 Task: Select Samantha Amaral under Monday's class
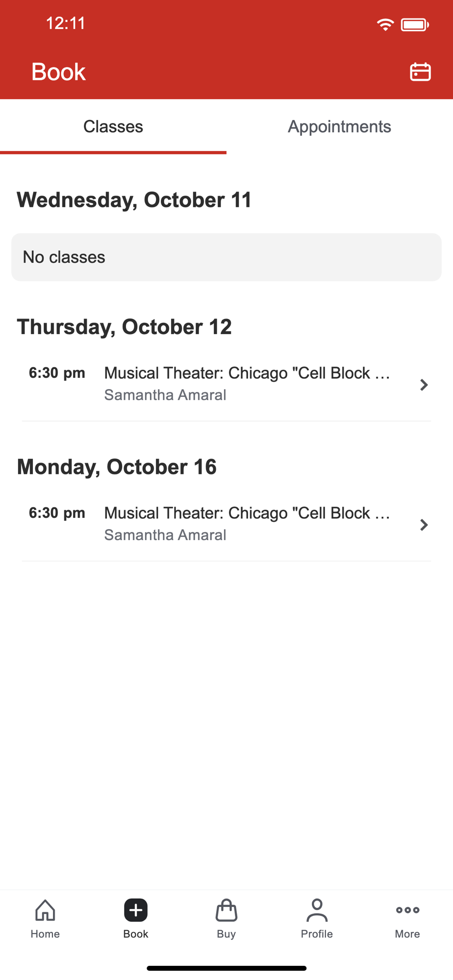coord(165,535)
